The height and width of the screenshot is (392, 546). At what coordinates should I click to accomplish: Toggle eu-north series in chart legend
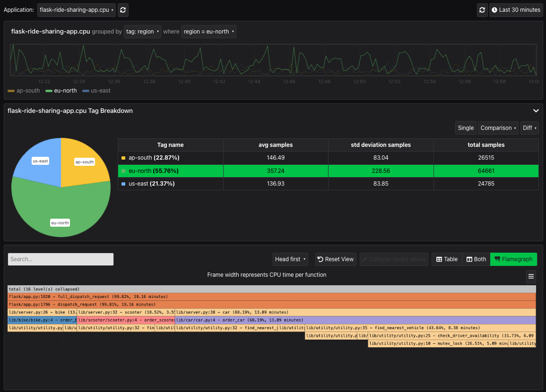click(61, 90)
